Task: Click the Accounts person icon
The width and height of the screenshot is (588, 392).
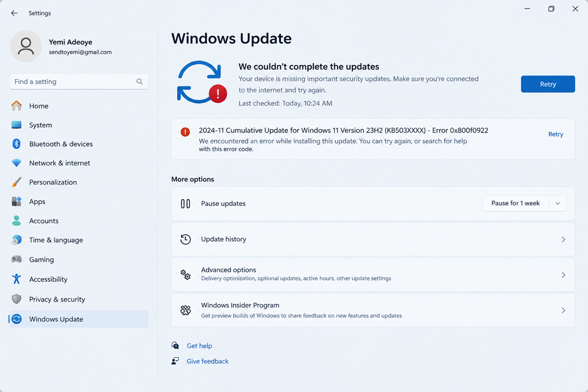Action: [x=16, y=221]
